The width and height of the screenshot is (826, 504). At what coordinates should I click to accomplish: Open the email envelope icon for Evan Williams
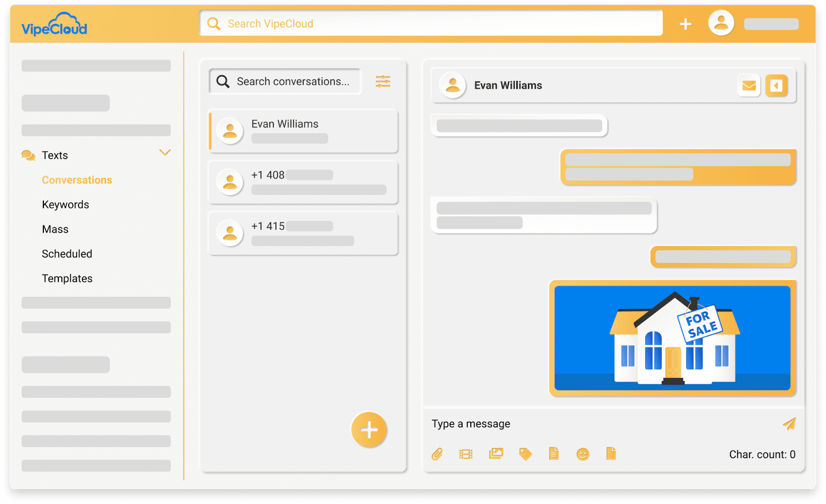point(749,85)
